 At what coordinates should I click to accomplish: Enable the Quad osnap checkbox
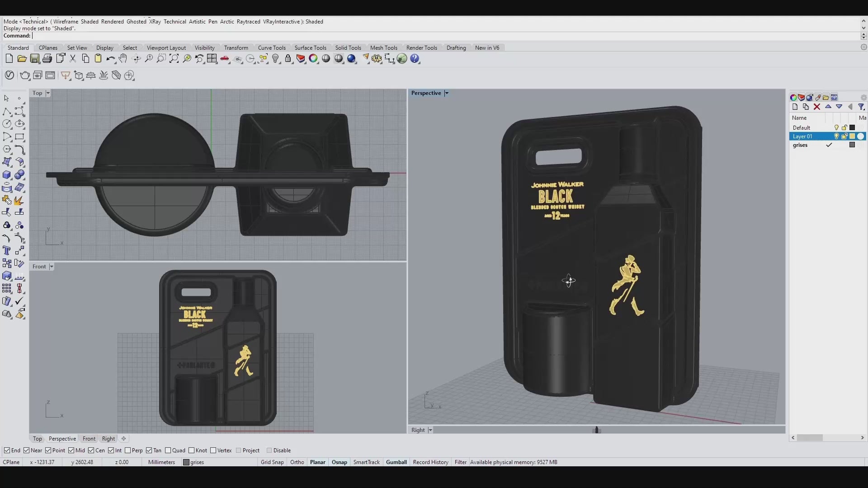click(x=168, y=450)
